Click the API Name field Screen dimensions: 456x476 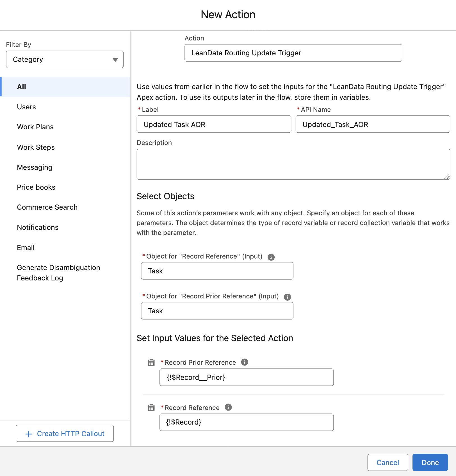373,124
